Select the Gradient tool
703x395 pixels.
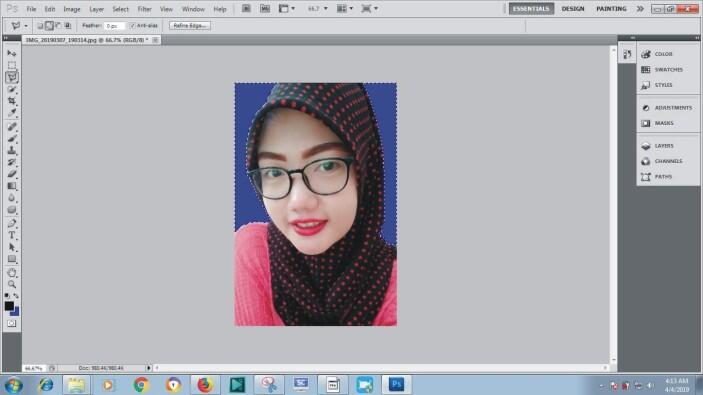(12, 186)
